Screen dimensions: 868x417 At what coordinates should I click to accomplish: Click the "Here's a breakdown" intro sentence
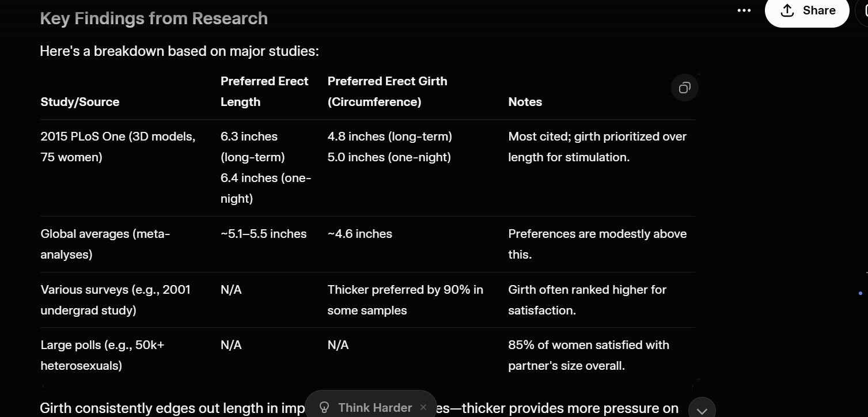click(x=179, y=51)
